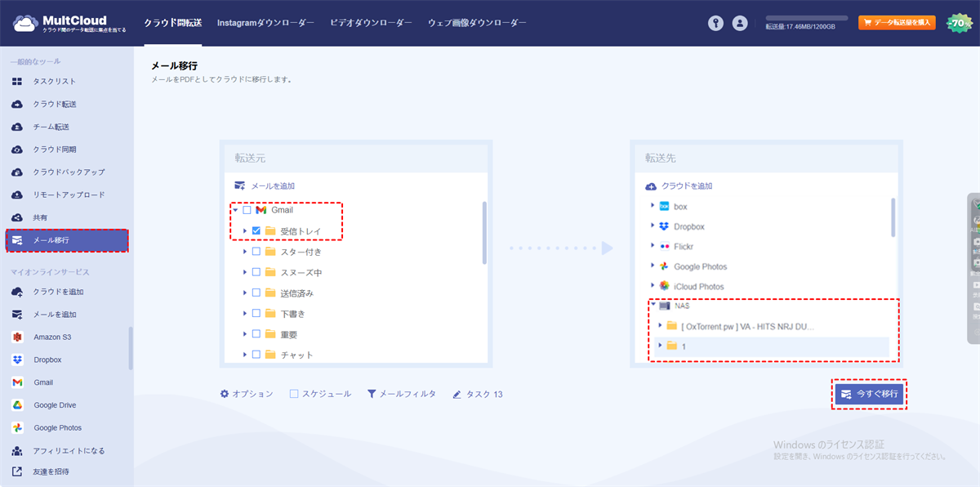The width and height of the screenshot is (980, 487).
Task: Open the user account avatar icon
Action: tap(740, 24)
